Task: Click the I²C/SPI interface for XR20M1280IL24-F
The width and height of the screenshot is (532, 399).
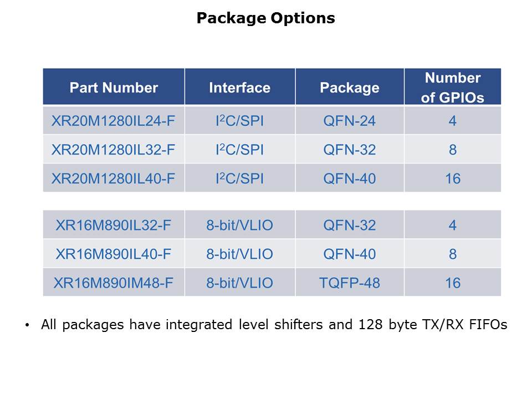Action: coord(239,121)
